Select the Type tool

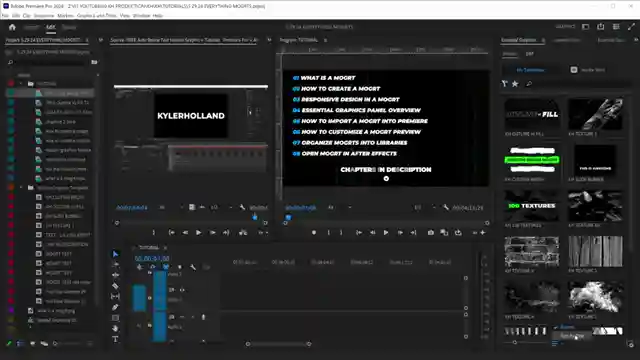coord(116,339)
